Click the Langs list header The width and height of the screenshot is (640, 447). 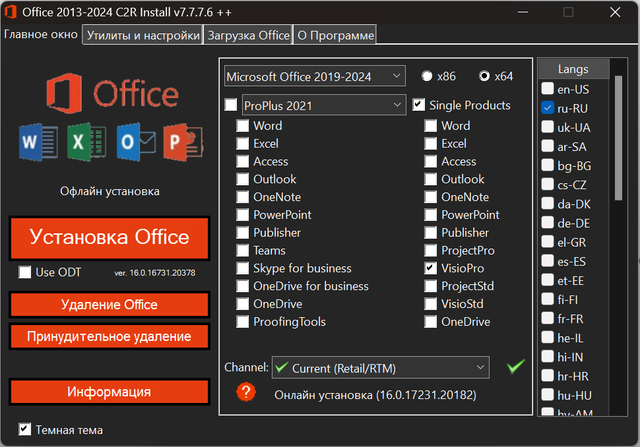tap(574, 69)
